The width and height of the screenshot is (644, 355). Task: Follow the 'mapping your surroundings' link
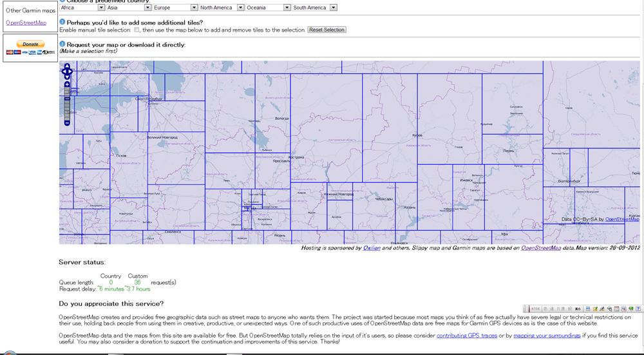click(x=547, y=335)
